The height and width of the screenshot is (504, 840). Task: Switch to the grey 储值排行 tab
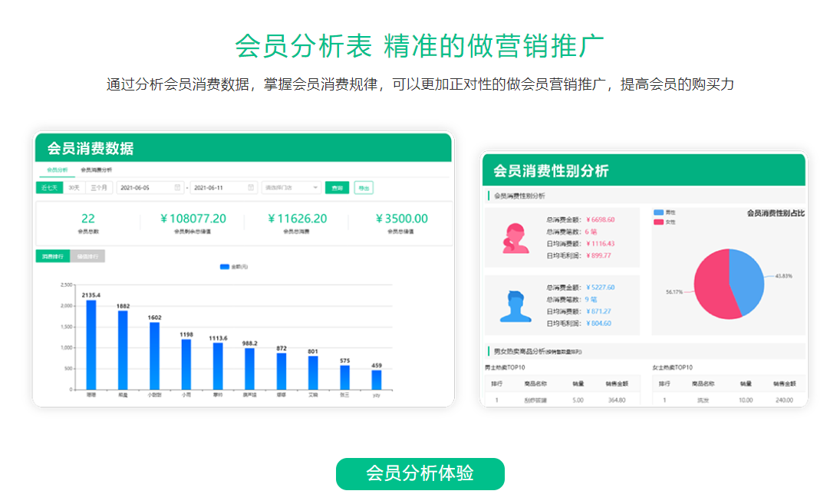pos(87,256)
